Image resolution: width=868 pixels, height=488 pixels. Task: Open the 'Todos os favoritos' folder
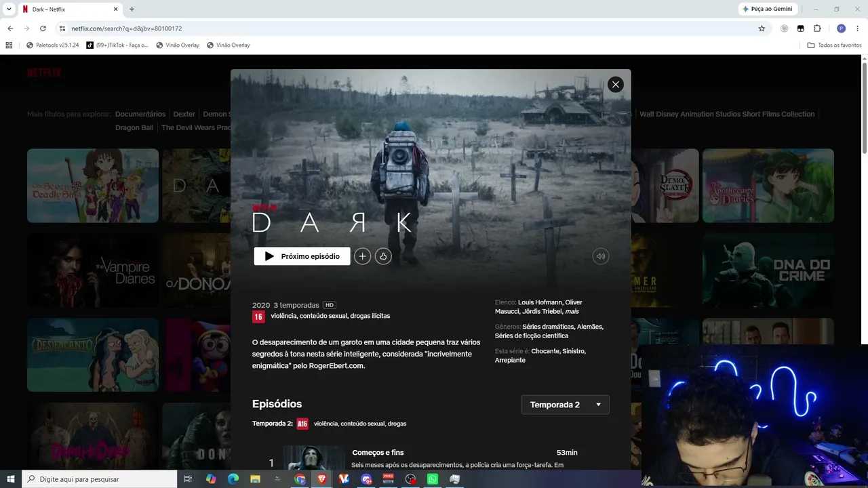click(835, 45)
